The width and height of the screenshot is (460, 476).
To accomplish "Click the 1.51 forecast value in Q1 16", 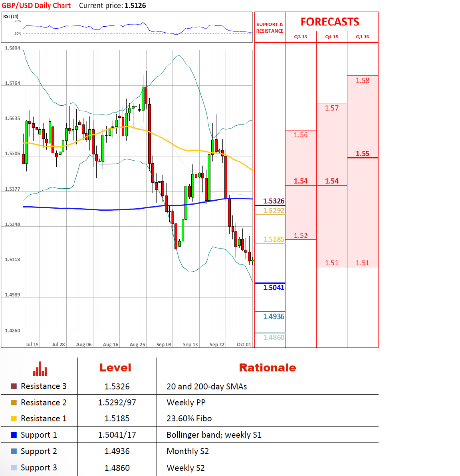I will [363, 263].
